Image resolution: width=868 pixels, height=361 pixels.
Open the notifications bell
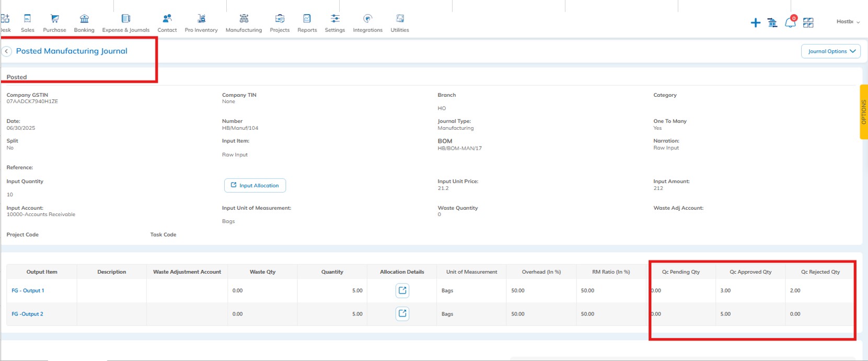pyautogui.click(x=790, y=22)
